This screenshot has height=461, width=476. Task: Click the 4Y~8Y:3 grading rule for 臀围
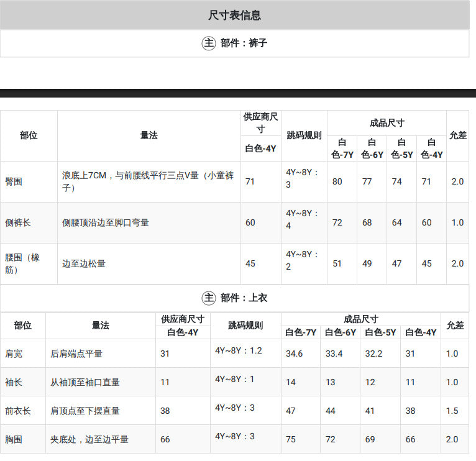[302, 178]
